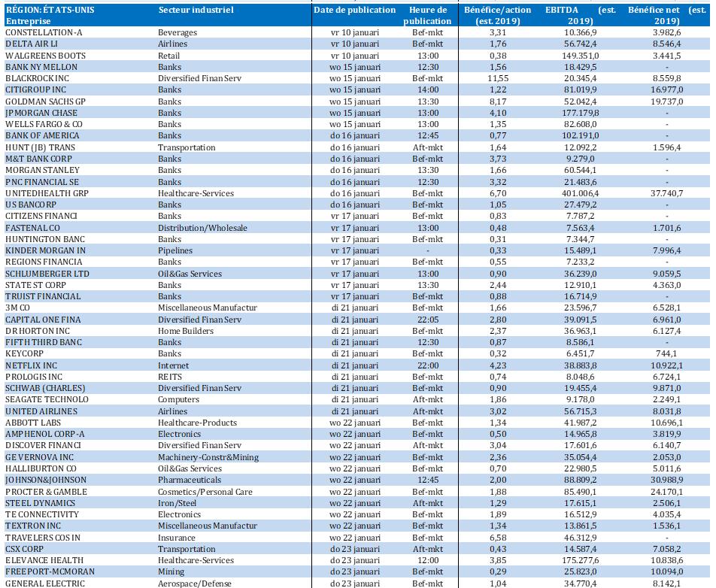Click the WALGREENS BOOTS EBITDA value 149.351,0
This screenshot has height=588, width=716.
point(577,56)
